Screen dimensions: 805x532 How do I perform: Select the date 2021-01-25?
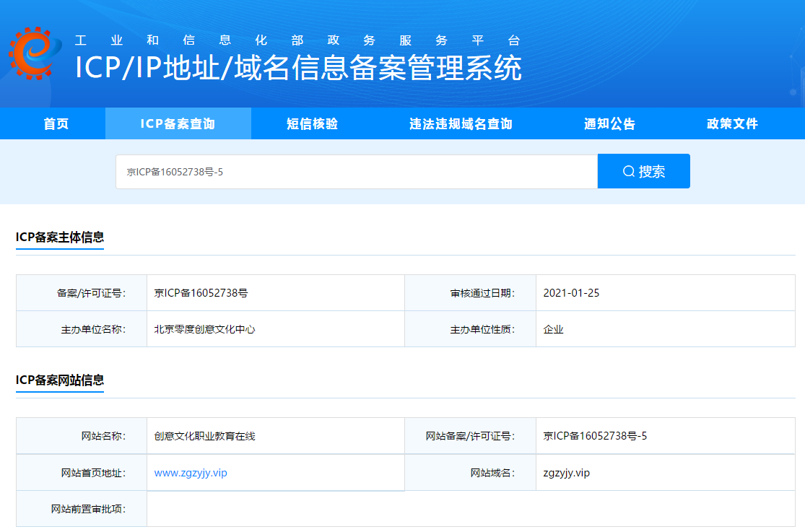(x=571, y=292)
